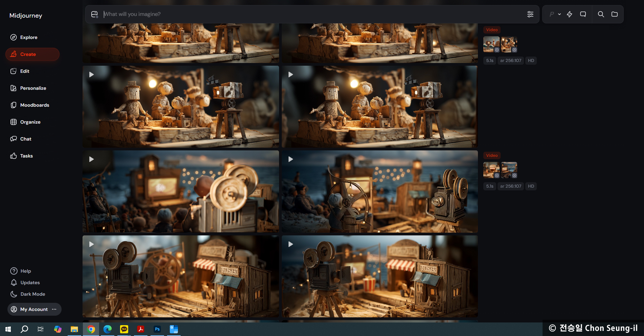
Task: Click the upper 5.1s duration chip
Action: 490,61
